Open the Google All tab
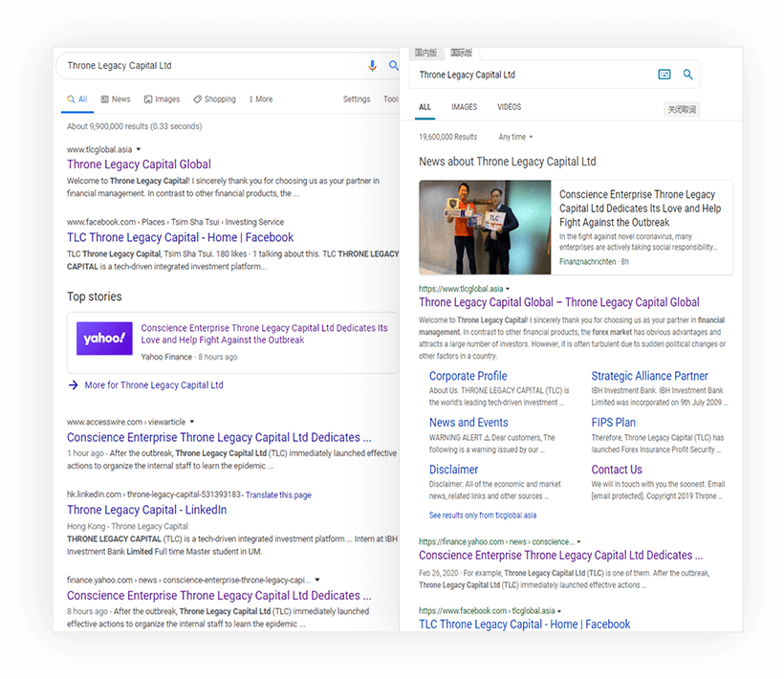Image resolution: width=784 pixels, height=679 pixels. point(77,99)
